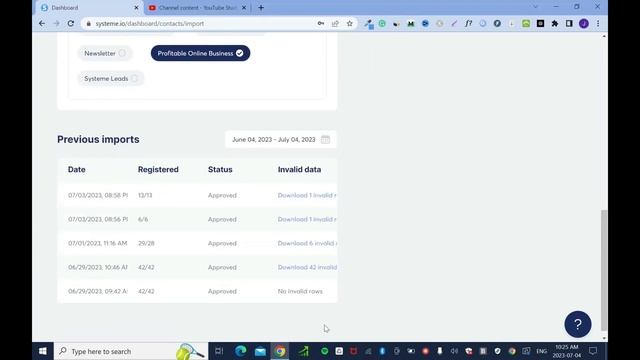
Task: Download 6 invalid rows for 07/01 import
Action: tap(307, 243)
